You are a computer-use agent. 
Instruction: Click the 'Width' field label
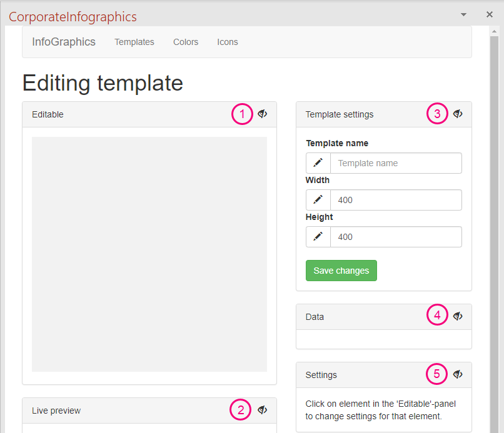coord(318,180)
